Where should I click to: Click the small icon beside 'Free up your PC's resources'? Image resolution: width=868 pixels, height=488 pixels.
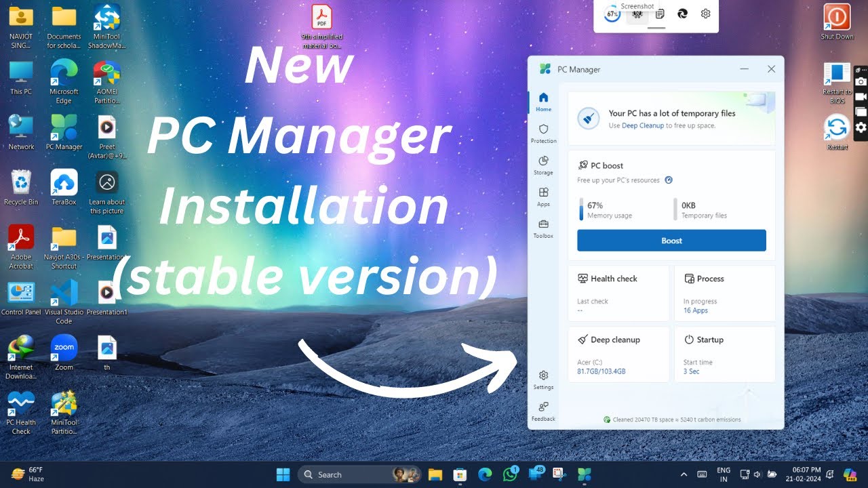669,180
